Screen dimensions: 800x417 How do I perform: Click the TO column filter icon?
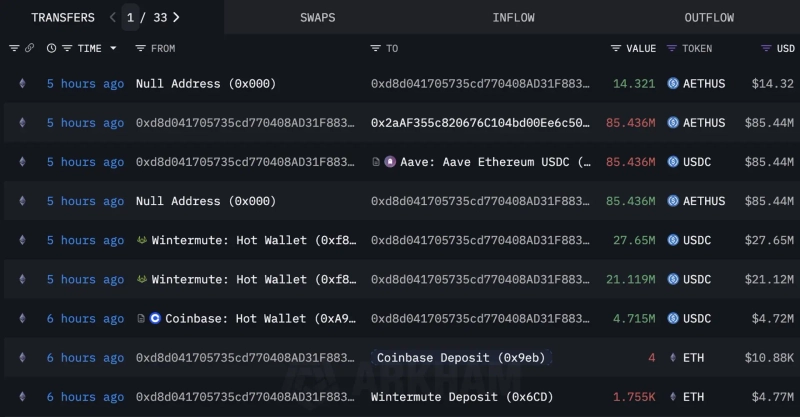pyautogui.click(x=375, y=48)
